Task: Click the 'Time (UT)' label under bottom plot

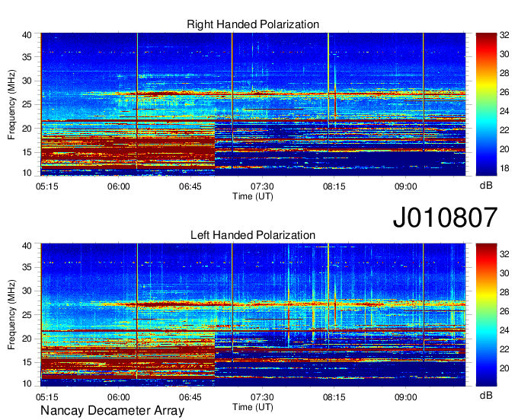Action: pos(253,407)
